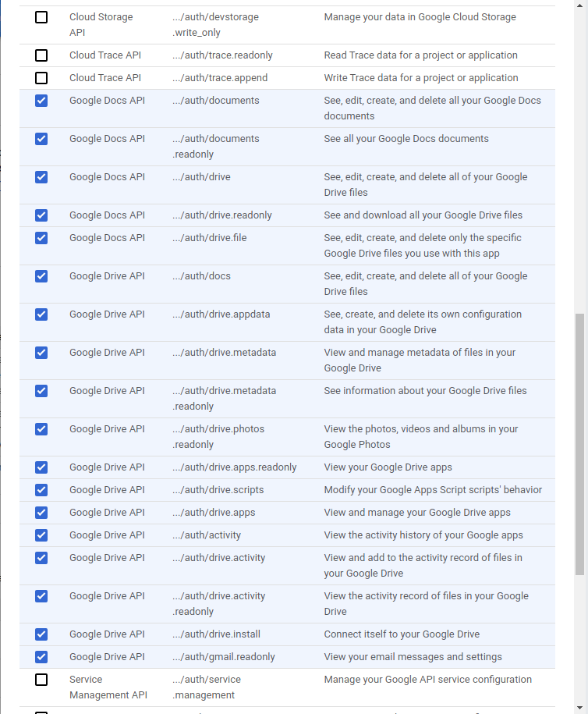Click 'View the activity history of your Google apps'

(423, 535)
